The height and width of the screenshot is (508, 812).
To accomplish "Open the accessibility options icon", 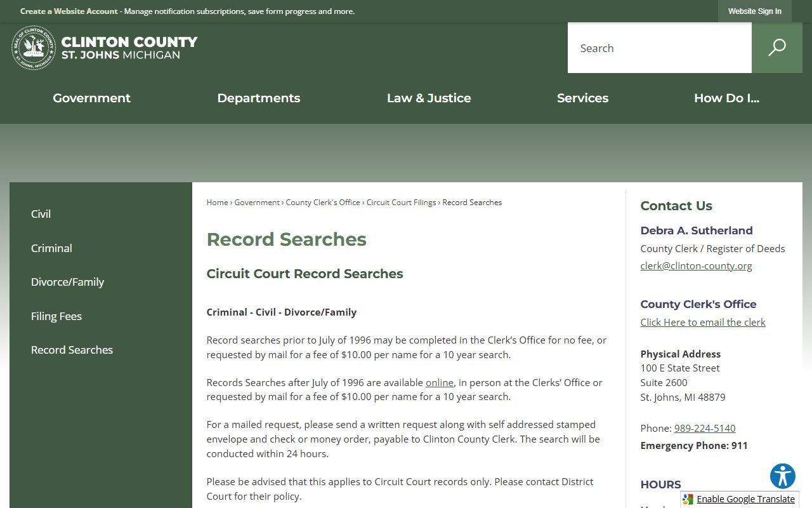I will coord(783,476).
